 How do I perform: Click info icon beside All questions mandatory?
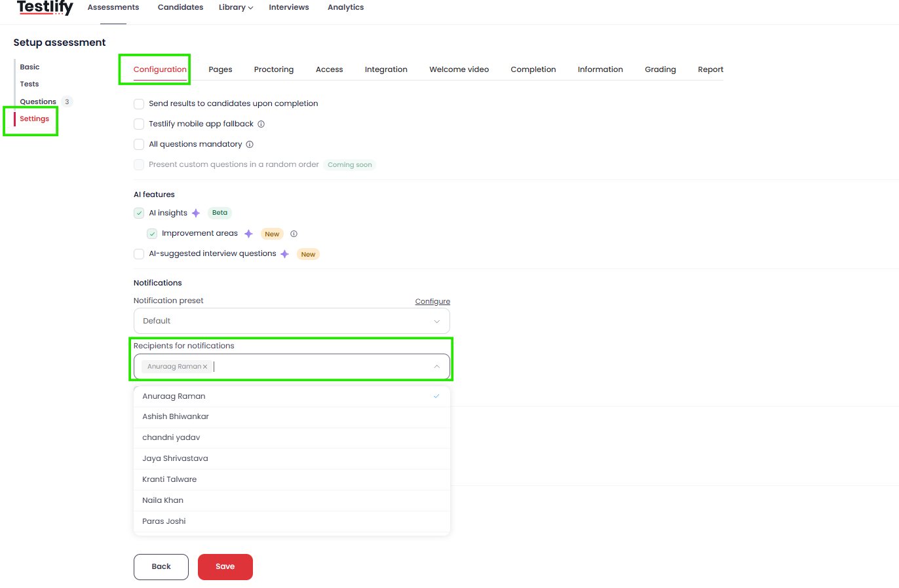click(250, 144)
